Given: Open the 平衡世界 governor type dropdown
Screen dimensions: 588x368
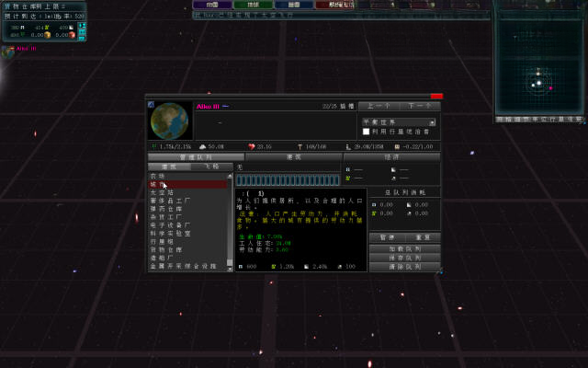Looking at the screenshot, I should [399, 122].
